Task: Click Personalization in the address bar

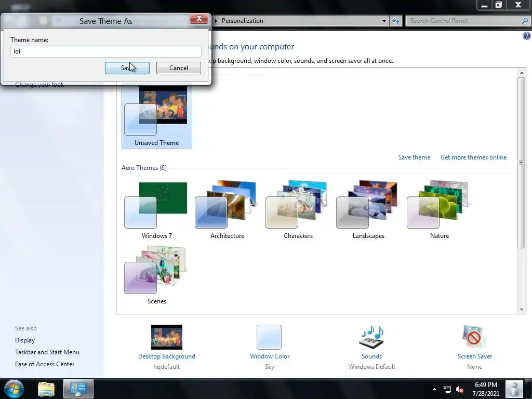Action: click(242, 21)
